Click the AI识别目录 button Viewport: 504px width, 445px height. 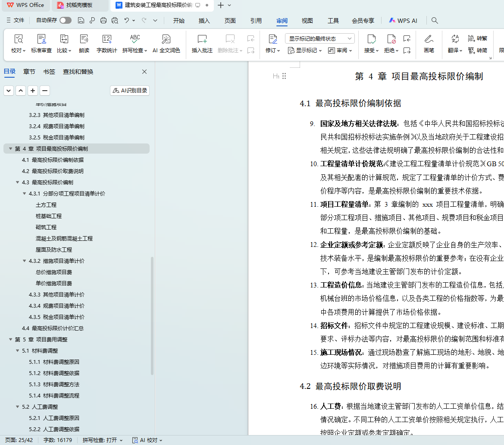point(130,91)
